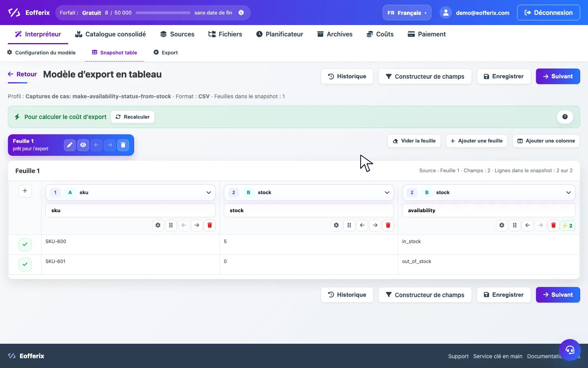Open the support chat headset bubble
Viewport: 588px width, 368px height.
click(x=570, y=350)
